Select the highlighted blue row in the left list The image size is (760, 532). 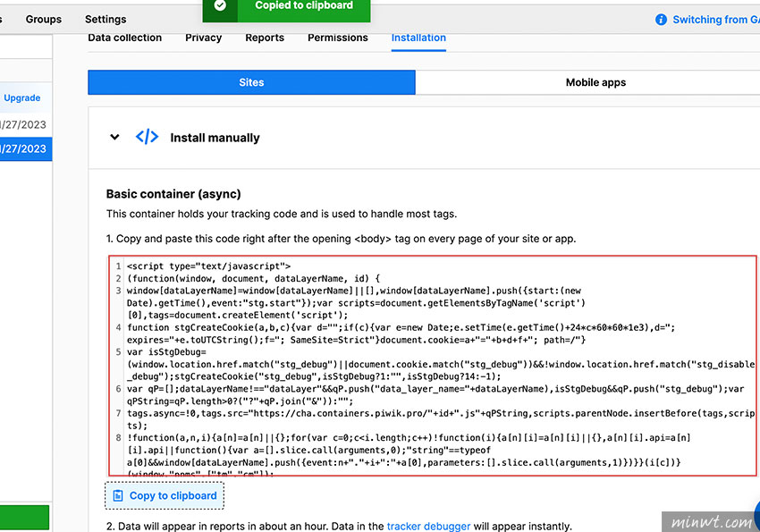(26, 148)
